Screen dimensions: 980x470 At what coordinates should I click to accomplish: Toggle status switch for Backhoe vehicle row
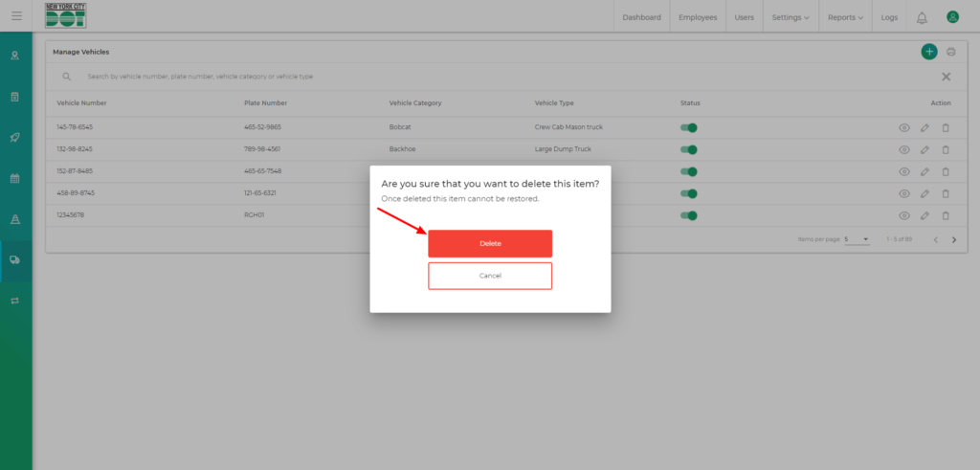[689, 149]
